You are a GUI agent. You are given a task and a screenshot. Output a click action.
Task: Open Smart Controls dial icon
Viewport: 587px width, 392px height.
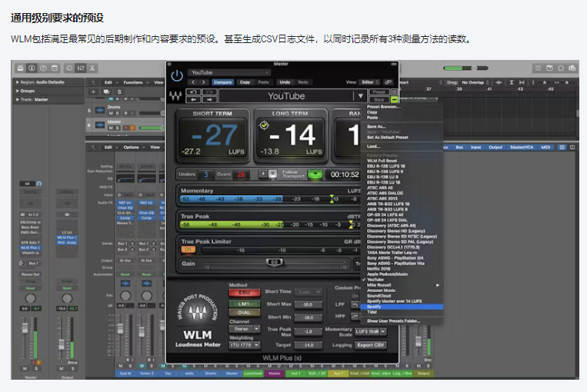pyautogui.click(x=69, y=68)
